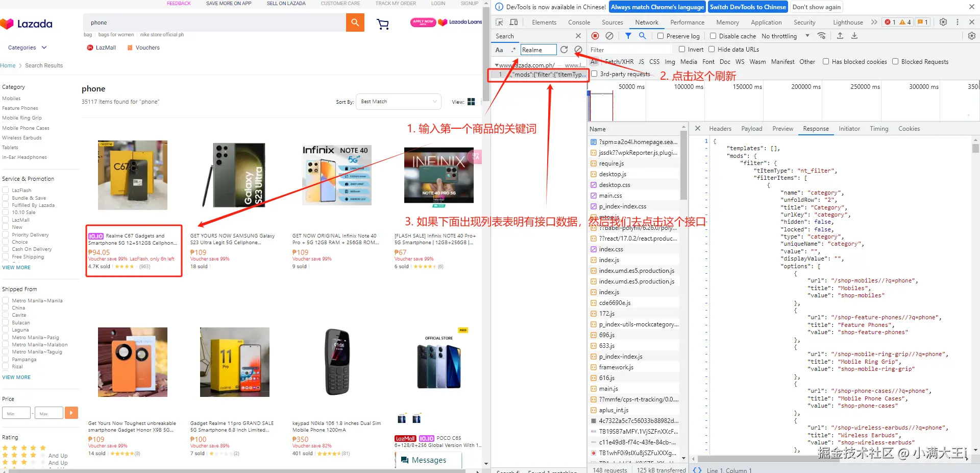Click the network search magnifier icon

point(643,36)
